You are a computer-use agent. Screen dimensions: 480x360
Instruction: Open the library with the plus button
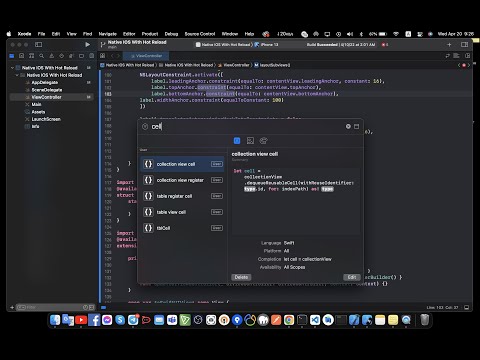click(449, 44)
